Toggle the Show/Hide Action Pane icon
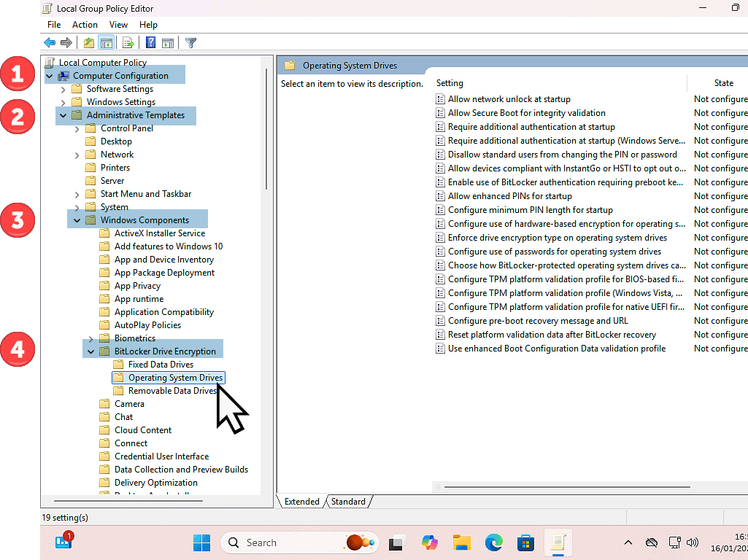 (x=168, y=43)
